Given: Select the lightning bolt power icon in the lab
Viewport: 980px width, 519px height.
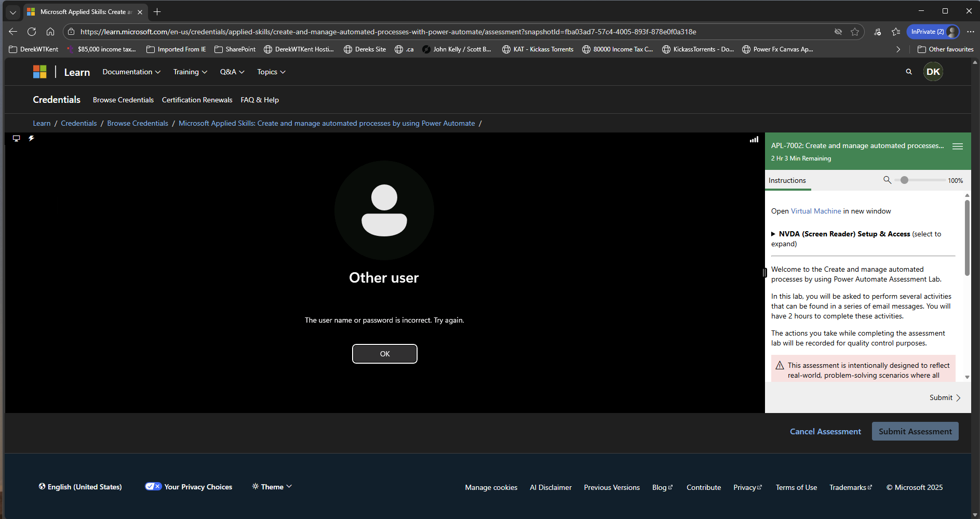Looking at the screenshot, I should point(31,138).
